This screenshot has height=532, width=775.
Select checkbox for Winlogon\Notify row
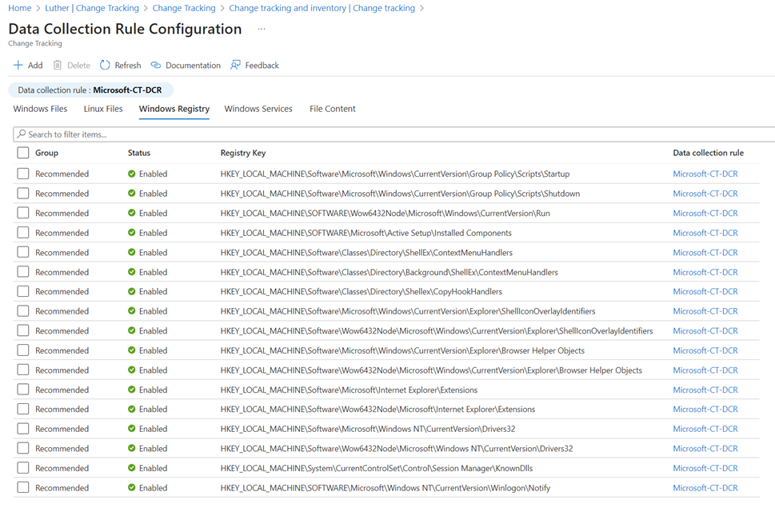point(23,488)
